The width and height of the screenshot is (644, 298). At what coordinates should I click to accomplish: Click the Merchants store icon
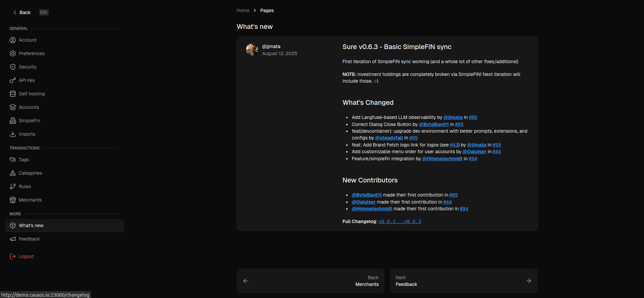click(x=13, y=200)
